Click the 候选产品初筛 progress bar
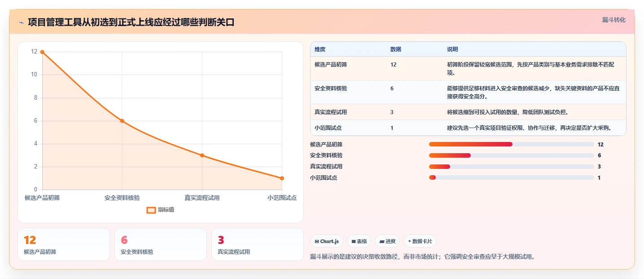The image size is (644, 279). (512, 144)
